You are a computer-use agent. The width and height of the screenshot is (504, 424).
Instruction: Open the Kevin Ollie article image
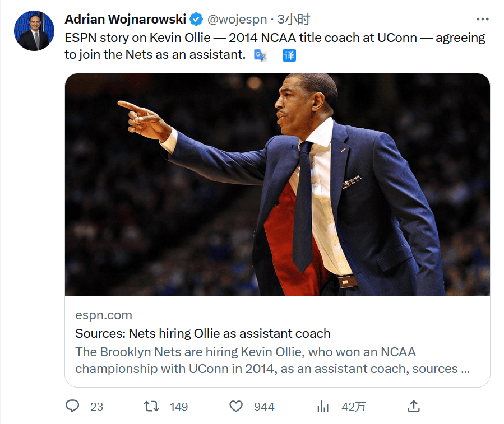[x=278, y=184]
